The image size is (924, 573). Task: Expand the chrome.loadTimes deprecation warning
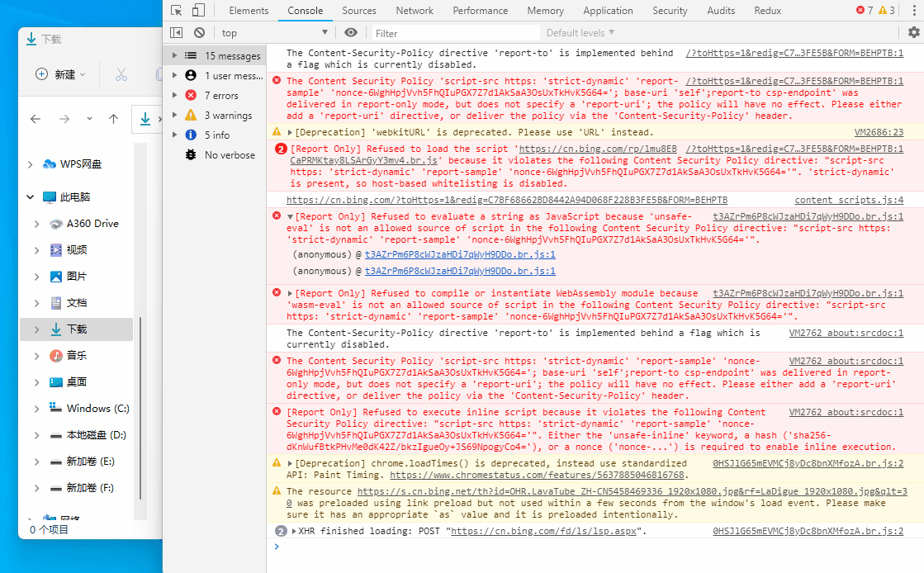(x=290, y=464)
